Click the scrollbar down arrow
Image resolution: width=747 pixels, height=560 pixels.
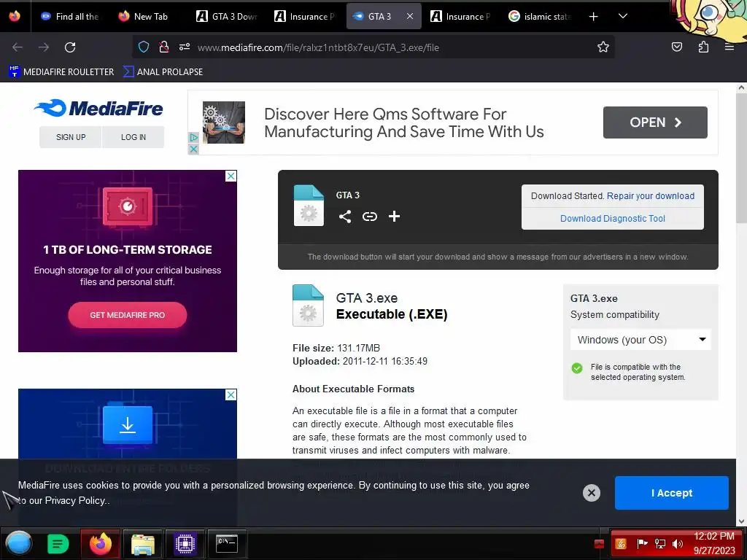(x=741, y=521)
